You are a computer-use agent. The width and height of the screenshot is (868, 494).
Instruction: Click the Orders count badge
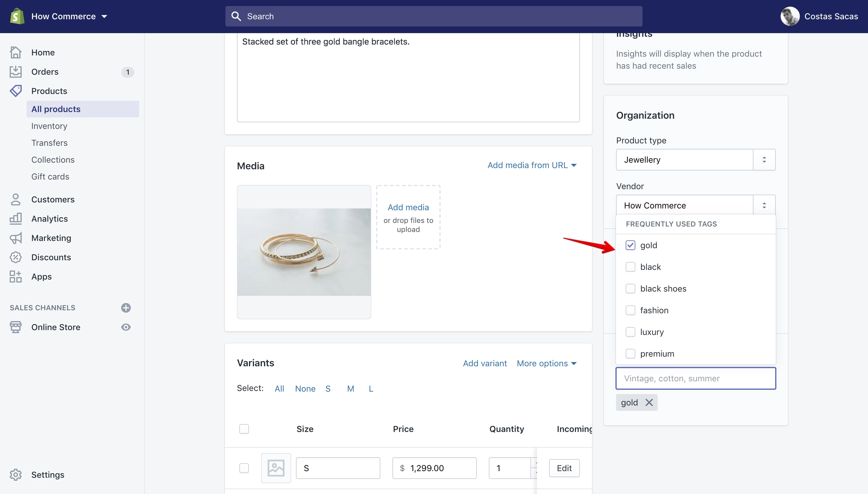127,72
